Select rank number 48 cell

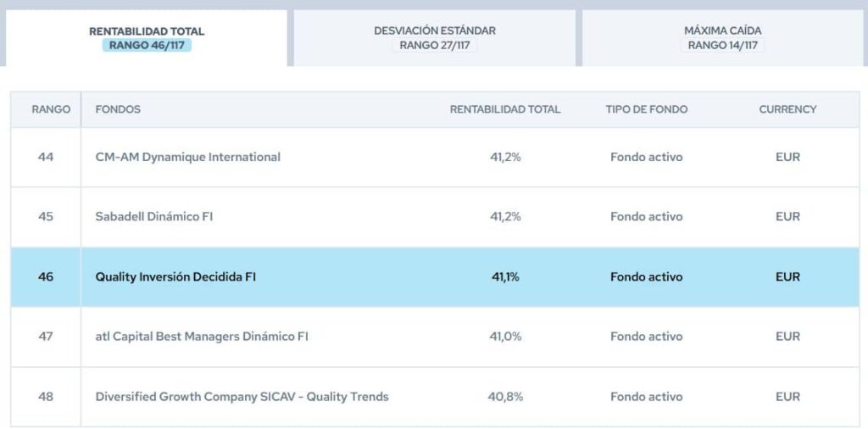[x=46, y=397]
